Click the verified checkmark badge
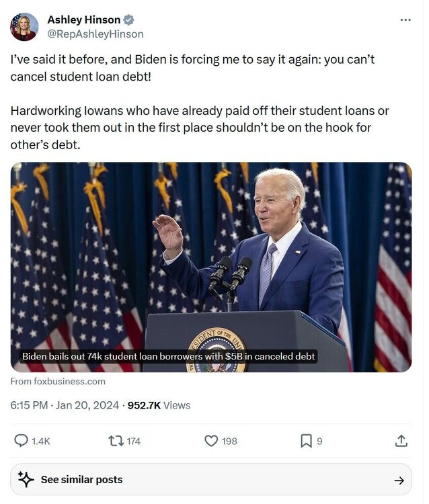This screenshot has width=429, height=504. [130, 20]
